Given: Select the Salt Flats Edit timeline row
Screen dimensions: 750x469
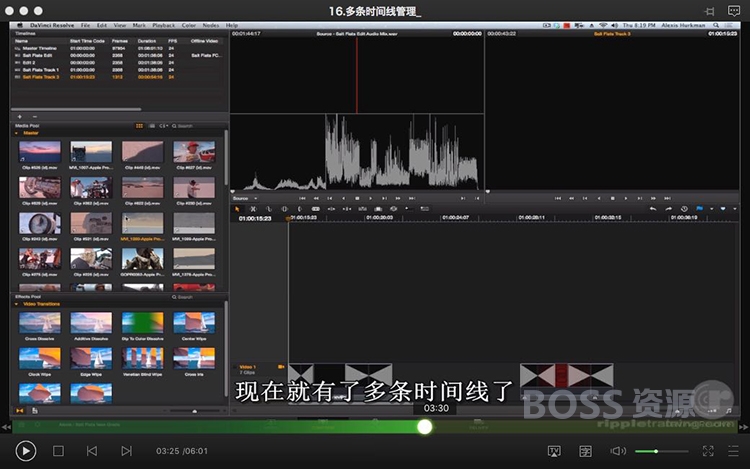Looking at the screenshot, I should pos(118,55).
